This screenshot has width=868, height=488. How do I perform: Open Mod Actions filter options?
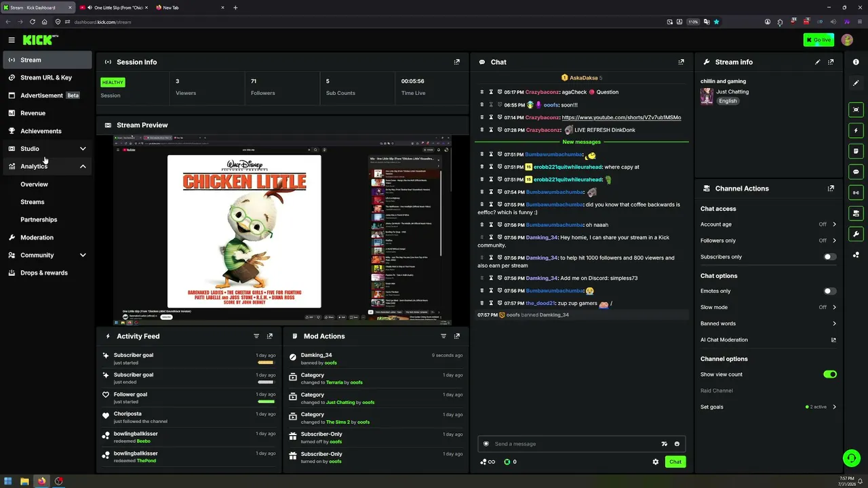[443, 336]
